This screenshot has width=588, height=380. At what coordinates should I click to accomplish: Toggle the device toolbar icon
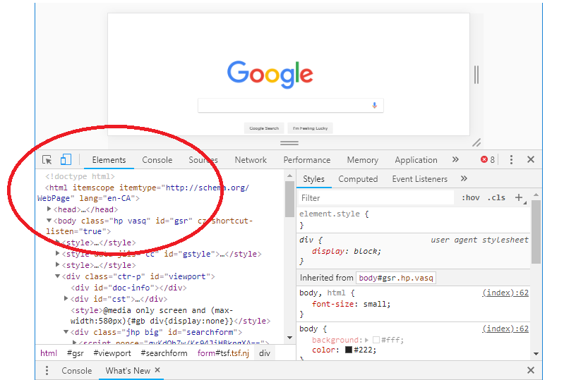pyautogui.click(x=66, y=160)
